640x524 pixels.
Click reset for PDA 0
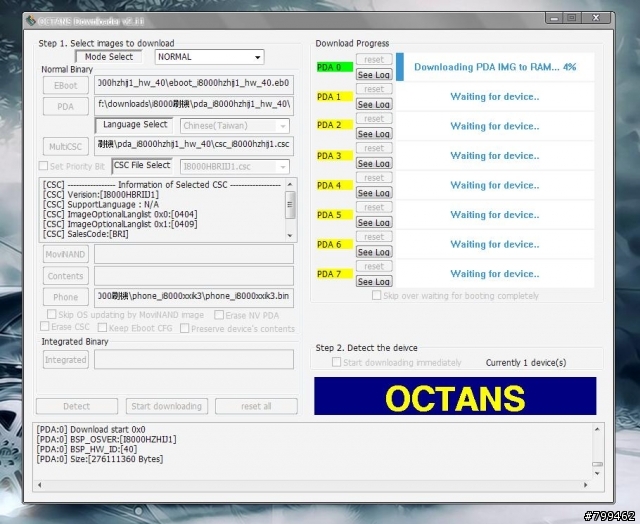pyautogui.click(x=374, y=60)
